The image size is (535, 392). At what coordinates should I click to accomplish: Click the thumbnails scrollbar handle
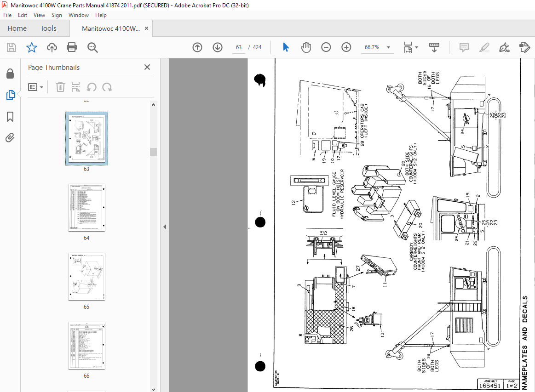tap(153, 152)
